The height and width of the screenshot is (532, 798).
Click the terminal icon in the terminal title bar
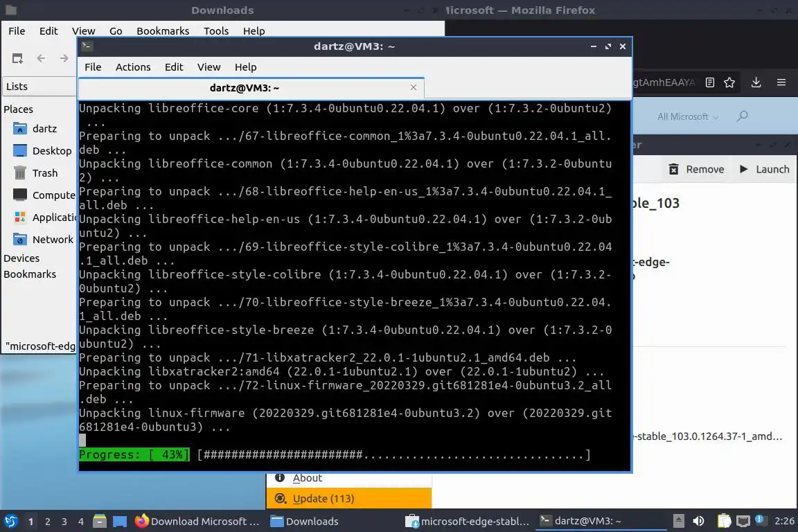87,46
